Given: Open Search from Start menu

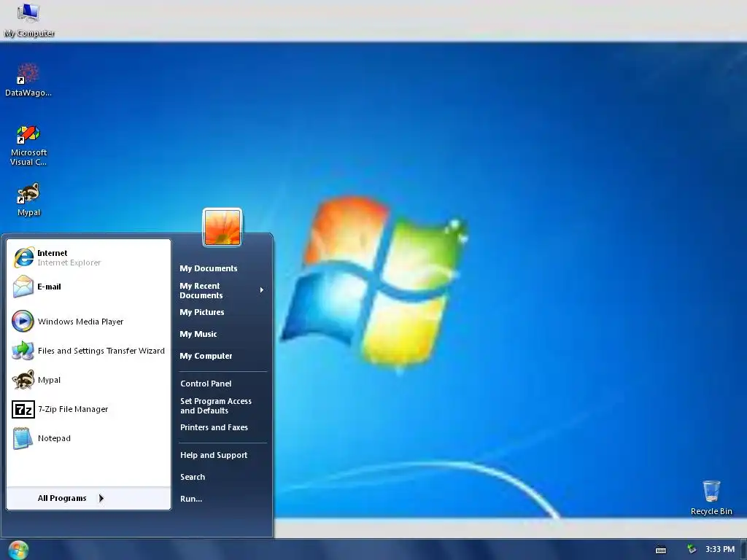Looking at the screenshot, I should 222,477.
